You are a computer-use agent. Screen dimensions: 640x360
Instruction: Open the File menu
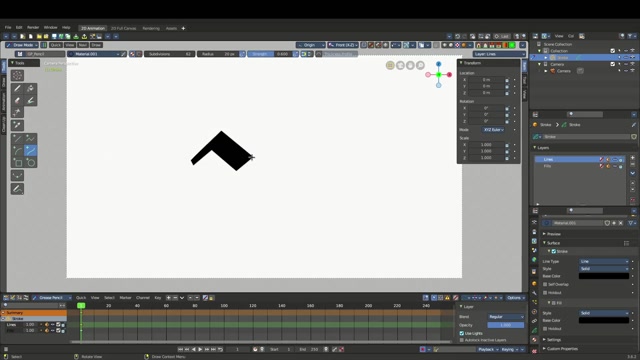pos(8,27)
